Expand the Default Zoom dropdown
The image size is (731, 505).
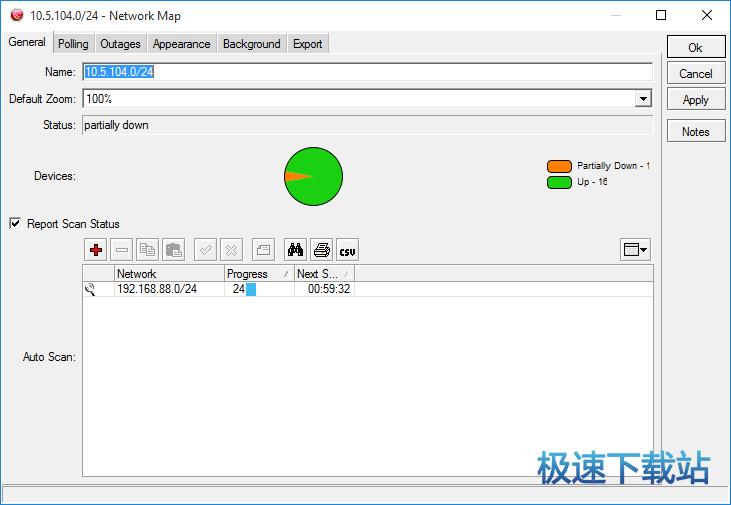click(643, 99)
